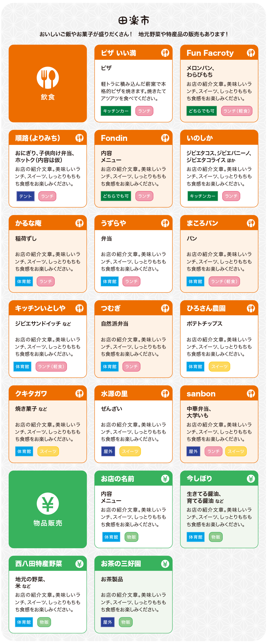Click the yen icon on お茶の三好園 header
The width and height of the screenshot is (267, 644).
(165, 564)
